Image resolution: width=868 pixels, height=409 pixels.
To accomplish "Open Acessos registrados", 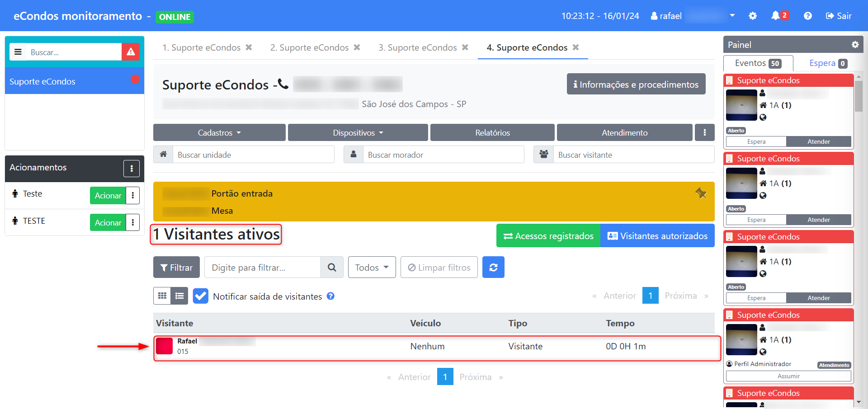I will (x=548, y=235).
